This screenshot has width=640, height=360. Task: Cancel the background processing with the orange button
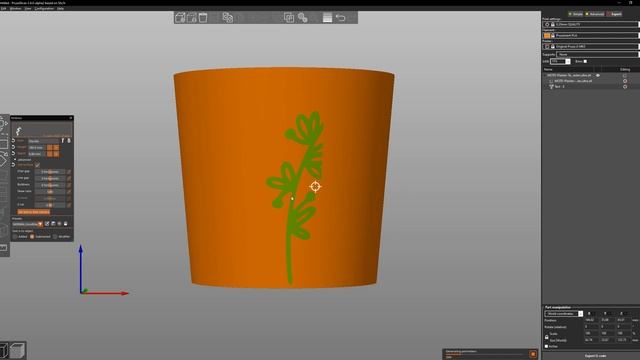click(x=533, y=354)
